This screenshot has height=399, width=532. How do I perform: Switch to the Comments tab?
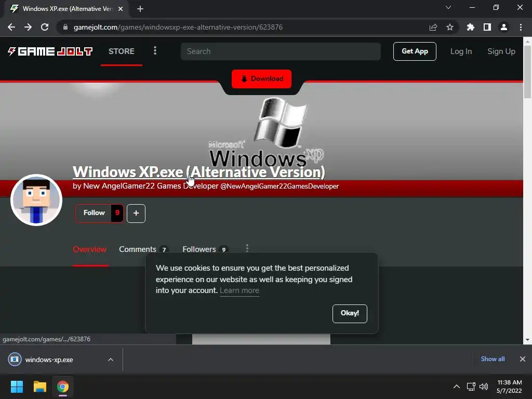coord(144,249)
